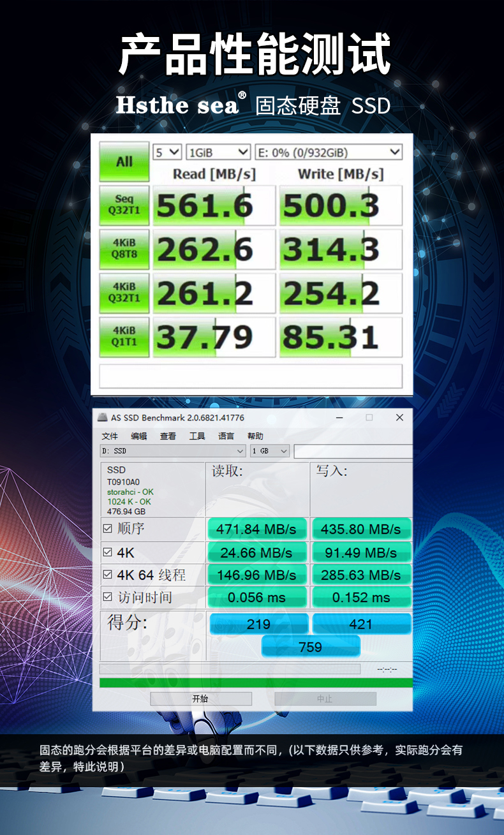The width and height of the screenshot is (504, 835).
Task: Click the 471.84 MB/s sequential read value
Action: (256, 529)
